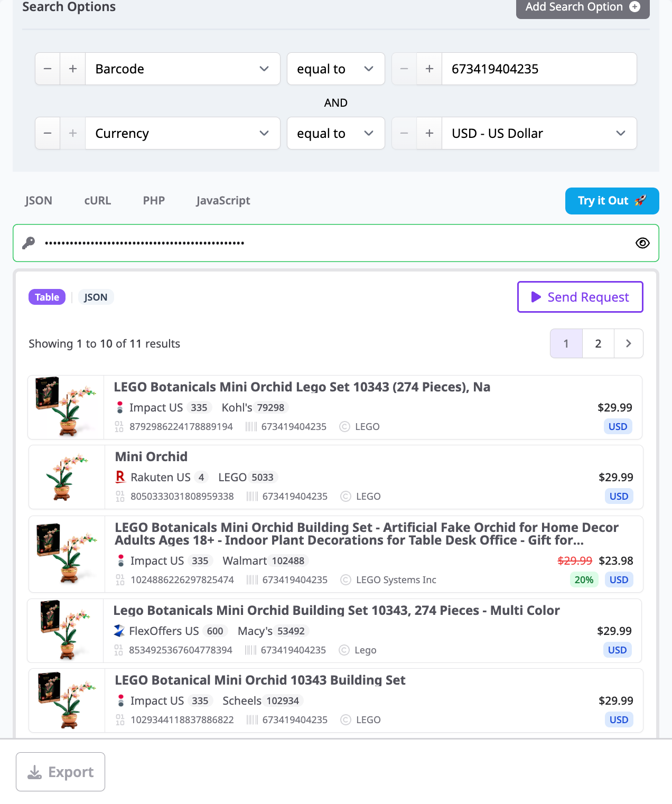
Task: Open the Barcode field dropdown
Action: [x=183, y=69]
